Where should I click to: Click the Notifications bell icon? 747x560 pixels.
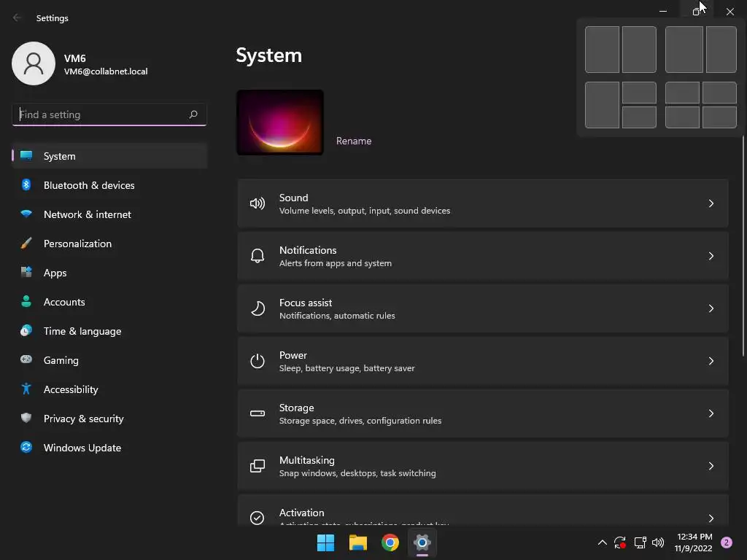(258, 256)
